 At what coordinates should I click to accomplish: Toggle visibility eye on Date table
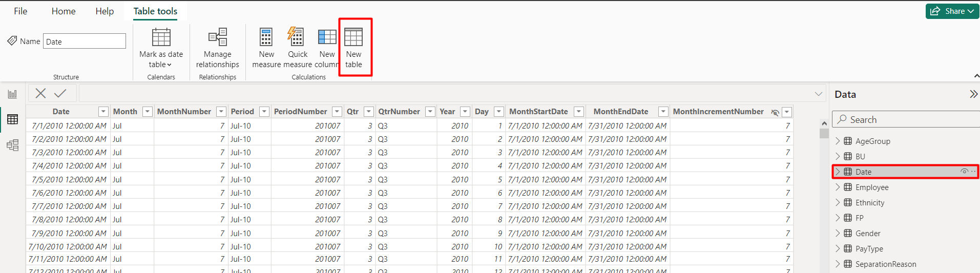click(964, 172)
